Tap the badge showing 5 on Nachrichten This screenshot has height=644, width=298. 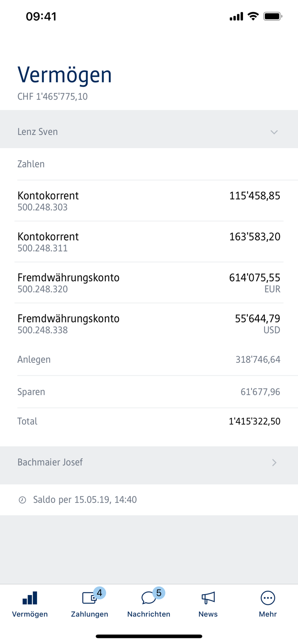(x=159, y=592)
